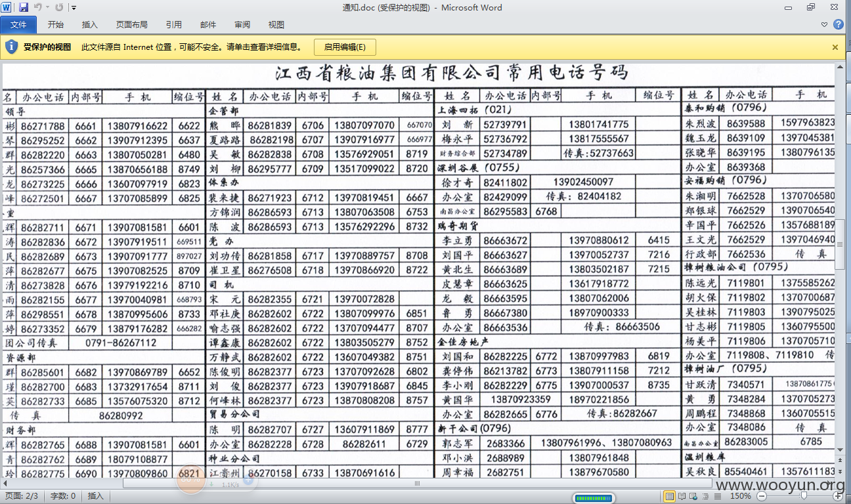Click the name cell 吴秋良
The image size is (851, 504).
click(x=700, y=472)
